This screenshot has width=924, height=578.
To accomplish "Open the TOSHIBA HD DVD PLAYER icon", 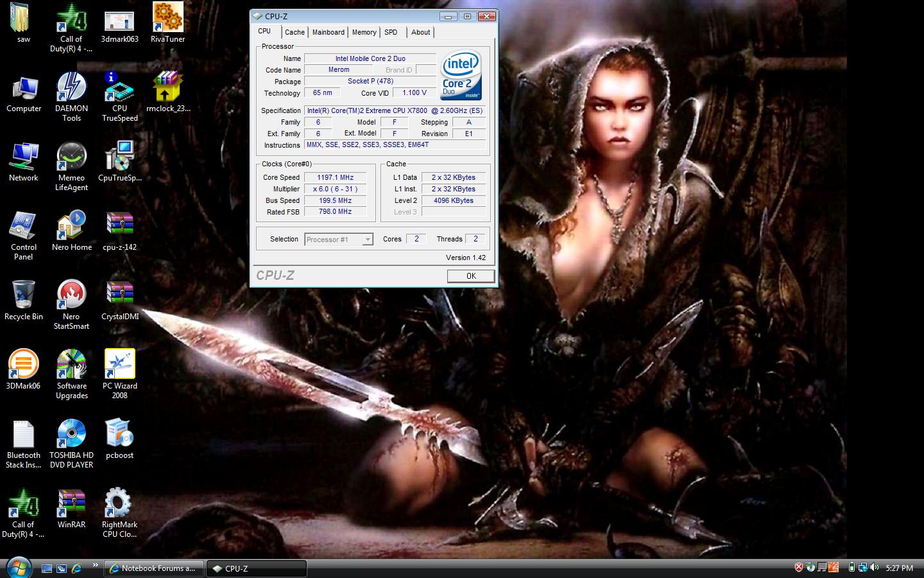I will pos(71,434).
